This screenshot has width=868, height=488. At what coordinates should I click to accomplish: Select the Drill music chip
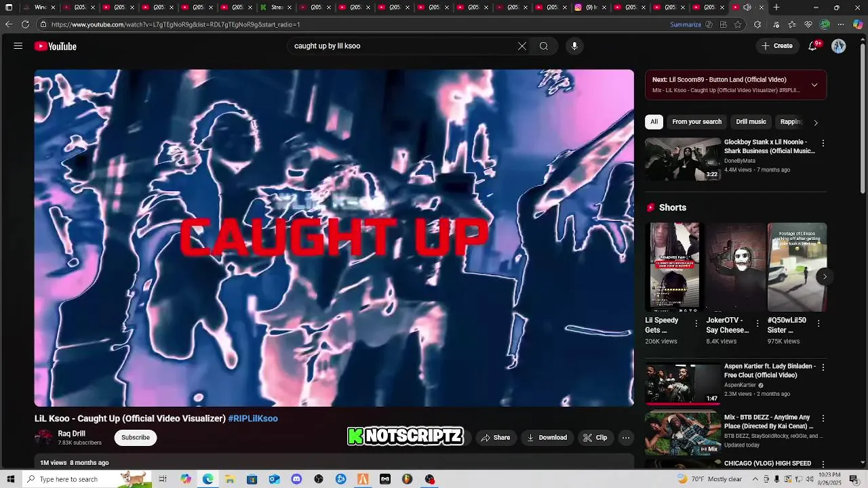(x=751, y=122)
